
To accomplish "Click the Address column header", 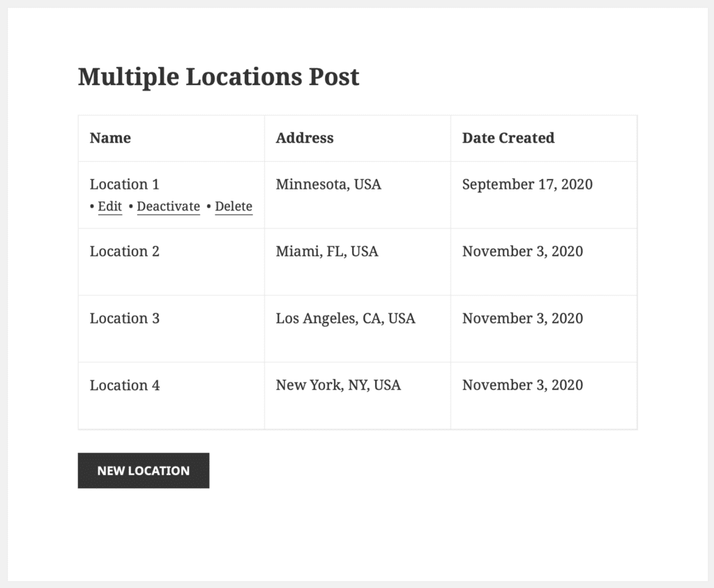I will pos(305,138).
